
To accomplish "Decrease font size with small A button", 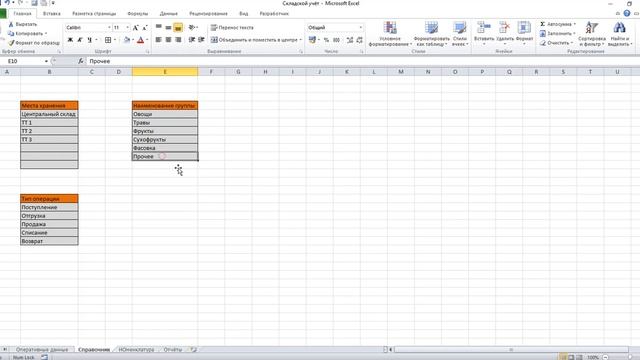I will click(x=144, y=27).
